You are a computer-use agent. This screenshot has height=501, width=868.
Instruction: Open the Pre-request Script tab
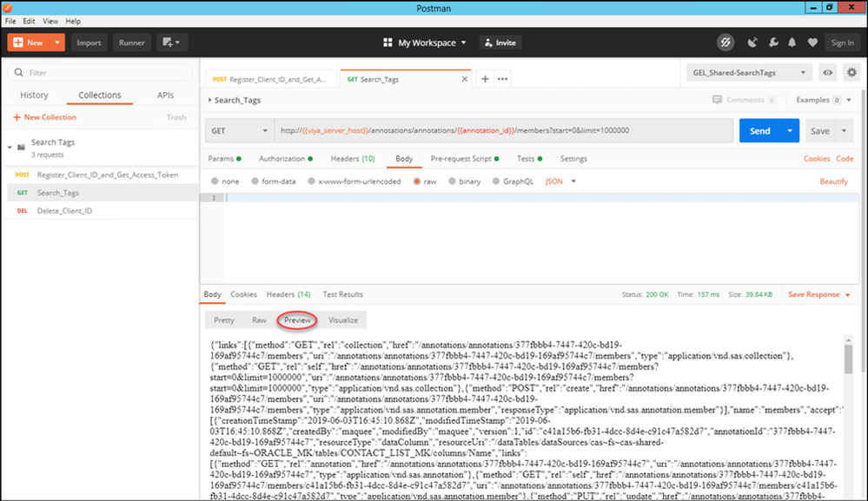tap(465, 159)
